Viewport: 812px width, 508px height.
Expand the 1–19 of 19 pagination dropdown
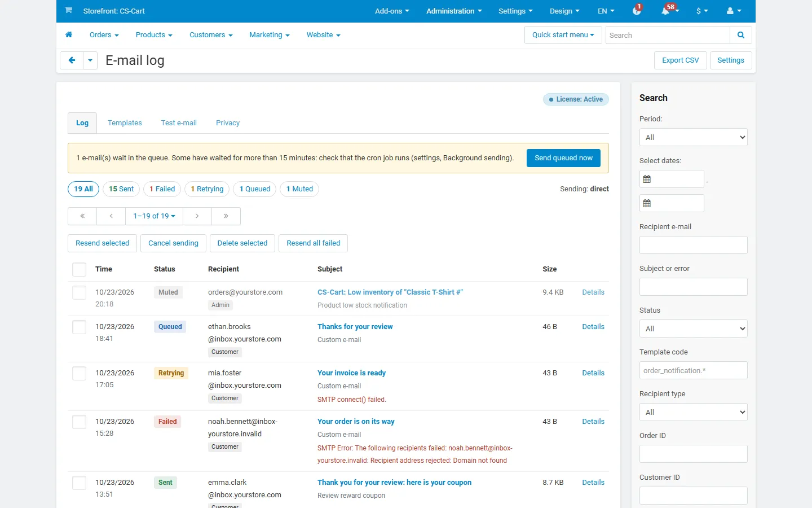point(155,216)
